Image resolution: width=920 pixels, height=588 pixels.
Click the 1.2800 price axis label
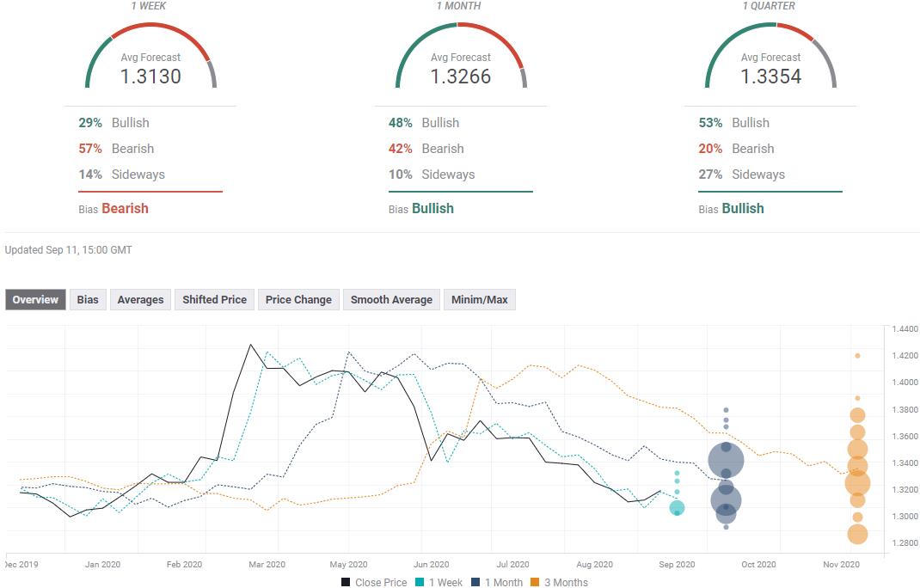click(x=905, y=542)
